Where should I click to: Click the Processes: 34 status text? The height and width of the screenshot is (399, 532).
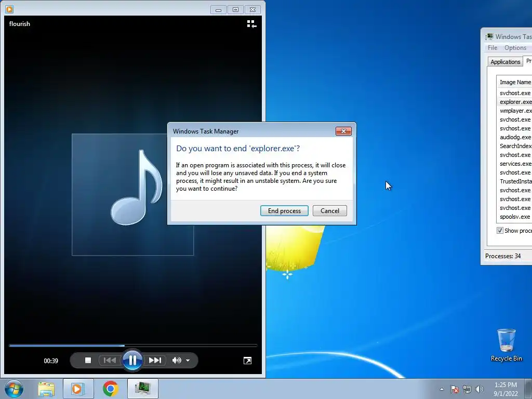pos(503,256)
